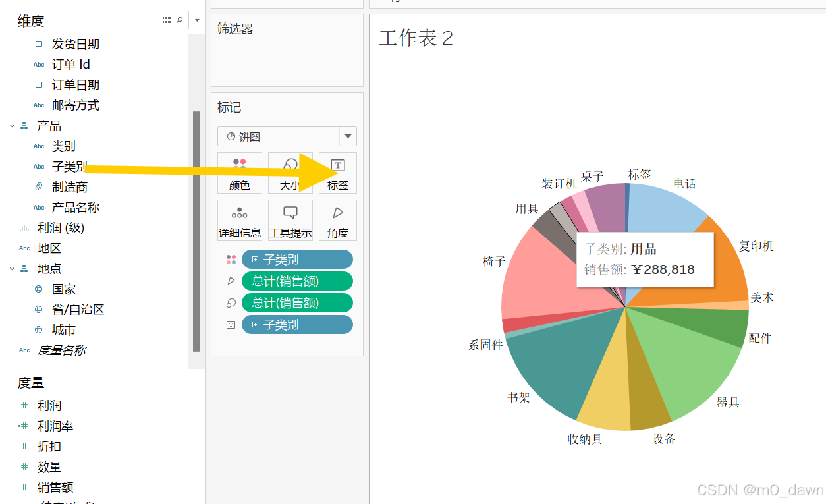Click the calendar icon next to 订单日期

coord(39,85)
